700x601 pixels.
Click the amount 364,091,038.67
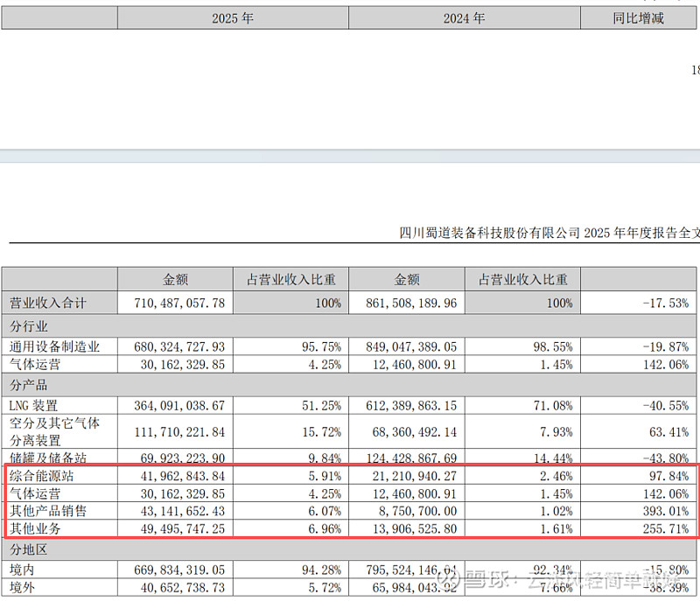point(179,406)
